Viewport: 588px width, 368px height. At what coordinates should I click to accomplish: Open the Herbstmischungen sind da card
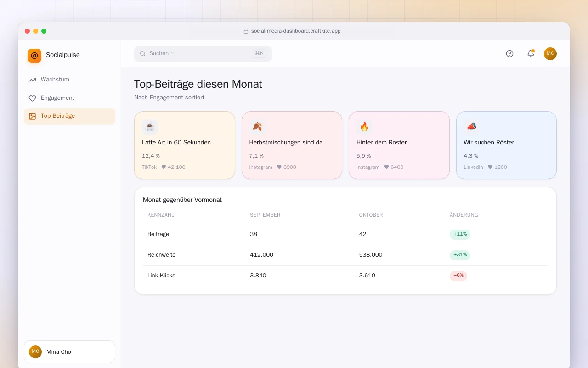292,145
